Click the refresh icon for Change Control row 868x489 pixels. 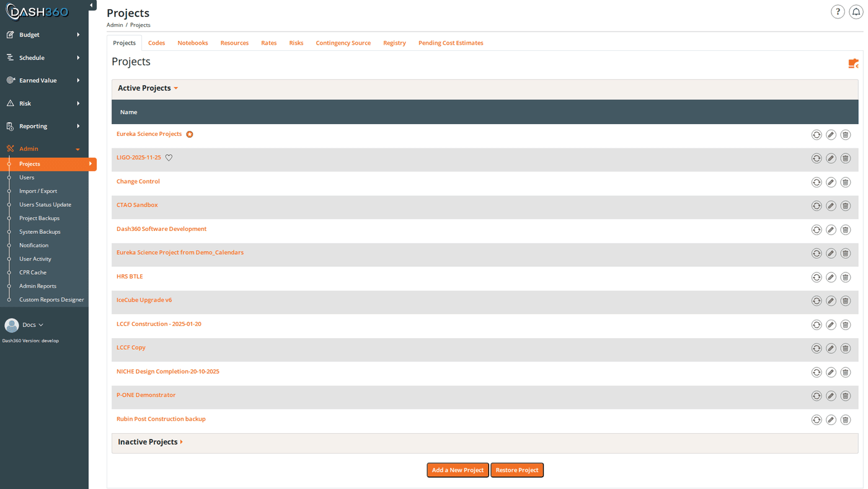click(x=817, y=182)
